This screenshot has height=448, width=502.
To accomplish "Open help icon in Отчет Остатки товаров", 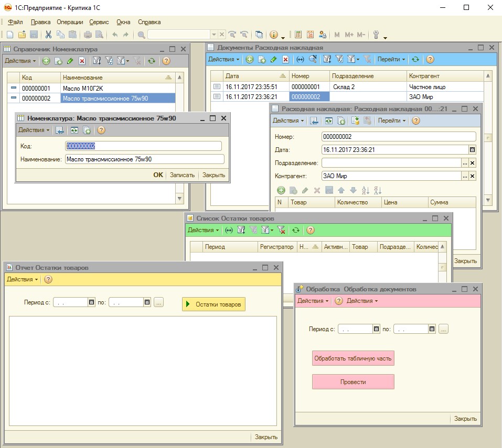I will click(x=48, y=279).
